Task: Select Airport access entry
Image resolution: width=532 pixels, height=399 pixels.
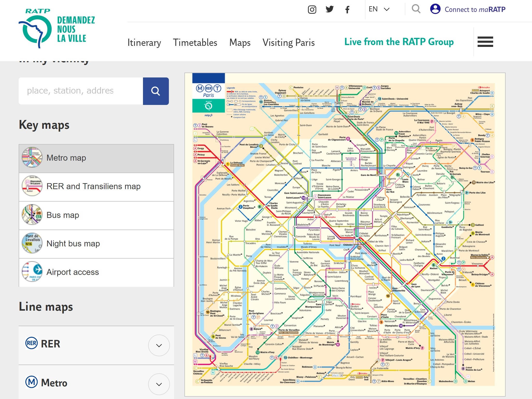Action: [x=96, y=273]
